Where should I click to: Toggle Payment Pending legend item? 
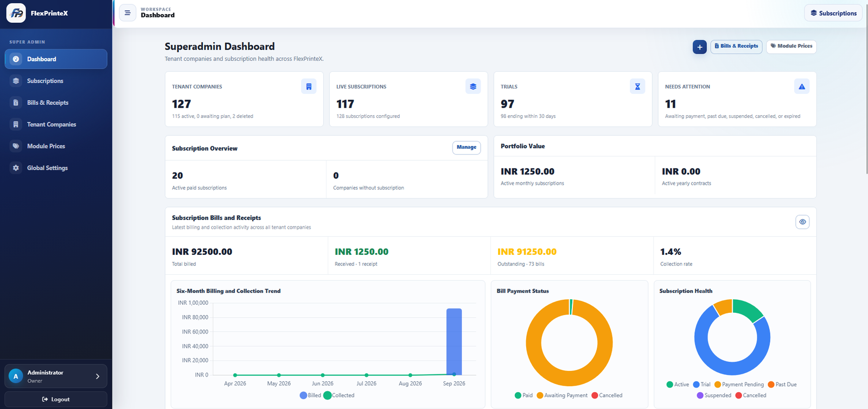point(739,385)
